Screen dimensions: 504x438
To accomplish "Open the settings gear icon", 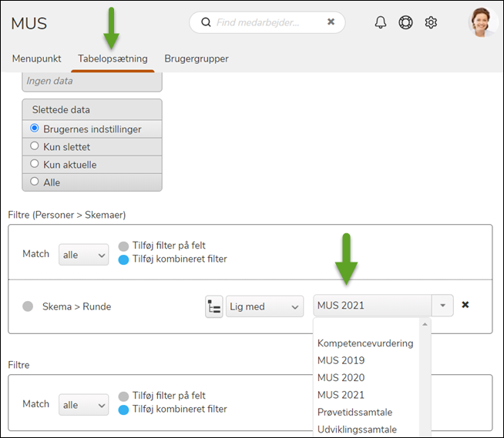I will (431, 22).
